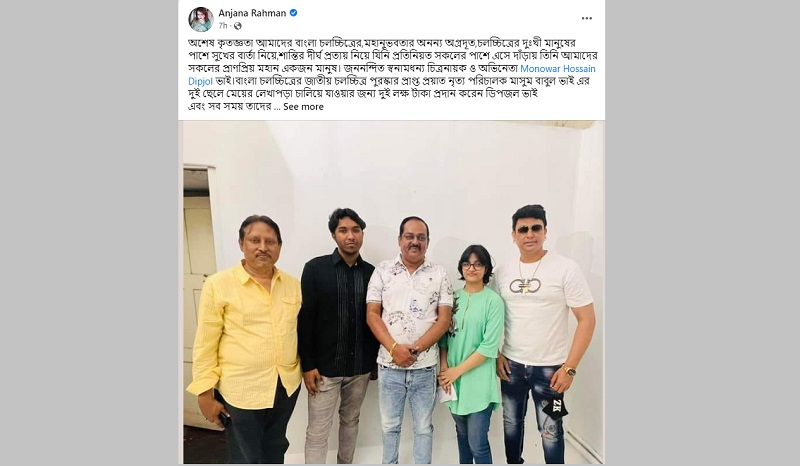Click the Bengali post caption text
Screen dimensions: 800x466
click(x=392, y=75)
